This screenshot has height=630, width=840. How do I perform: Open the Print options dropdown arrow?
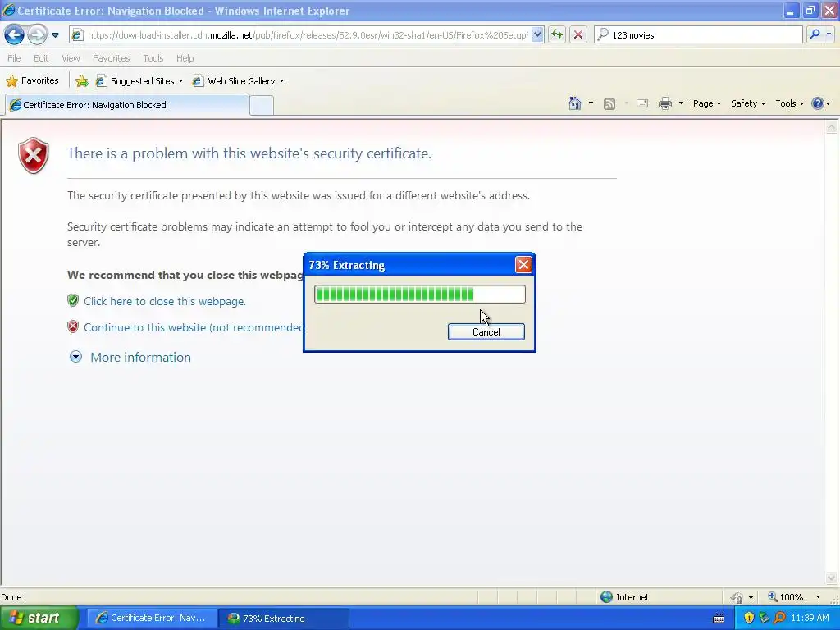pyautogui.click(x=681, y=103)
